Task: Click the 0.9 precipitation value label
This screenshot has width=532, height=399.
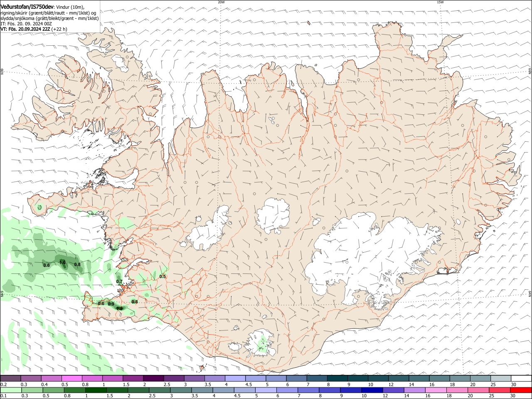Action: [111, 304]
